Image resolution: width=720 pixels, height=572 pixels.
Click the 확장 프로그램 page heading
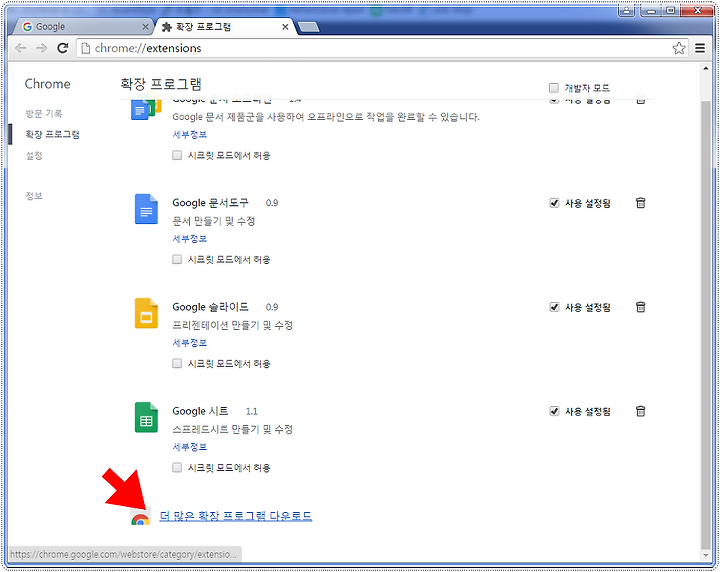[x=161, y=84]
